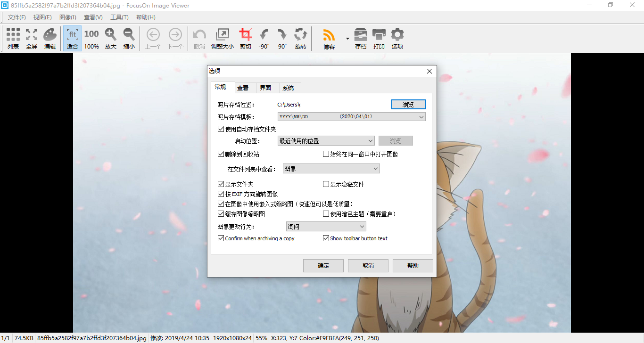This screenshot has width=644, height=343.
Task: Click the C:\Users path field
Action: point(289,105)
